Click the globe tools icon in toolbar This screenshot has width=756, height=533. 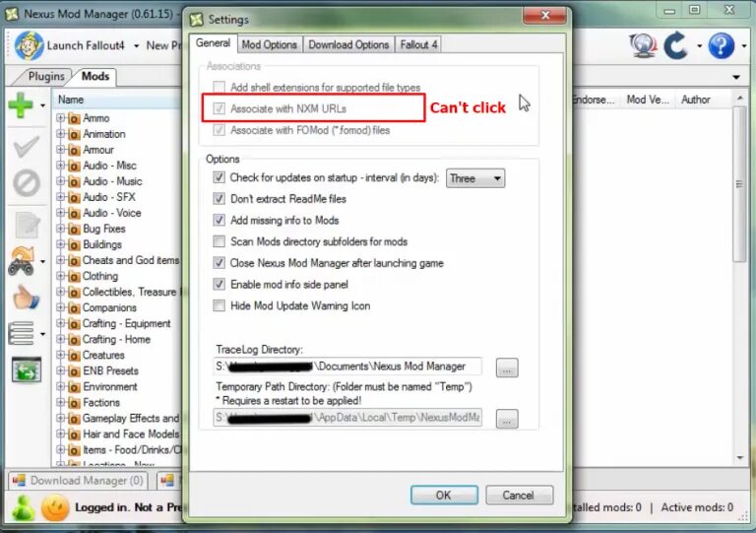tap(643, 46)
